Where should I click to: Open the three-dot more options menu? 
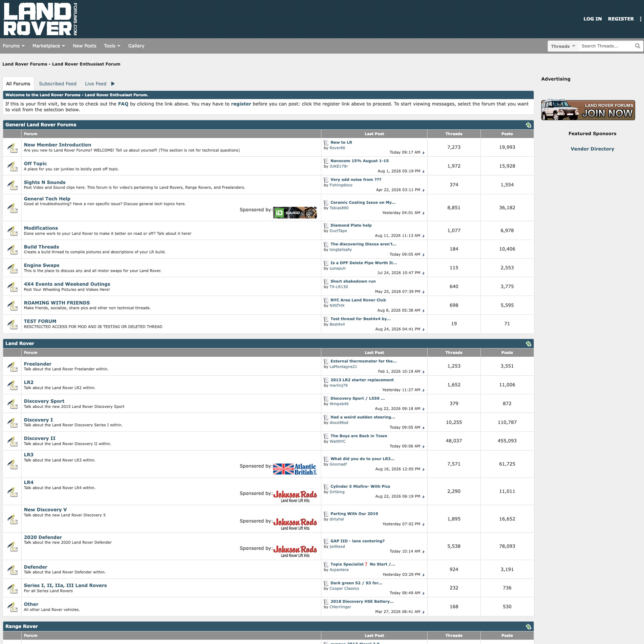[x=640, y=19]
